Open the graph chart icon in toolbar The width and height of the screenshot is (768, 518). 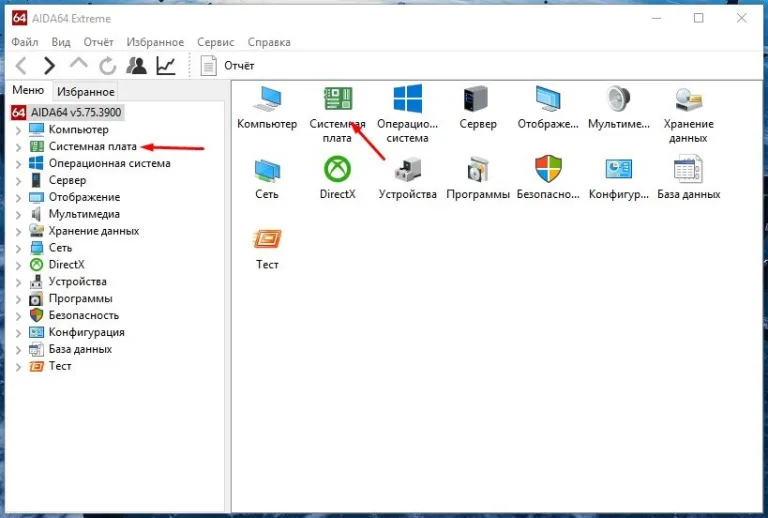click(166, 66)
